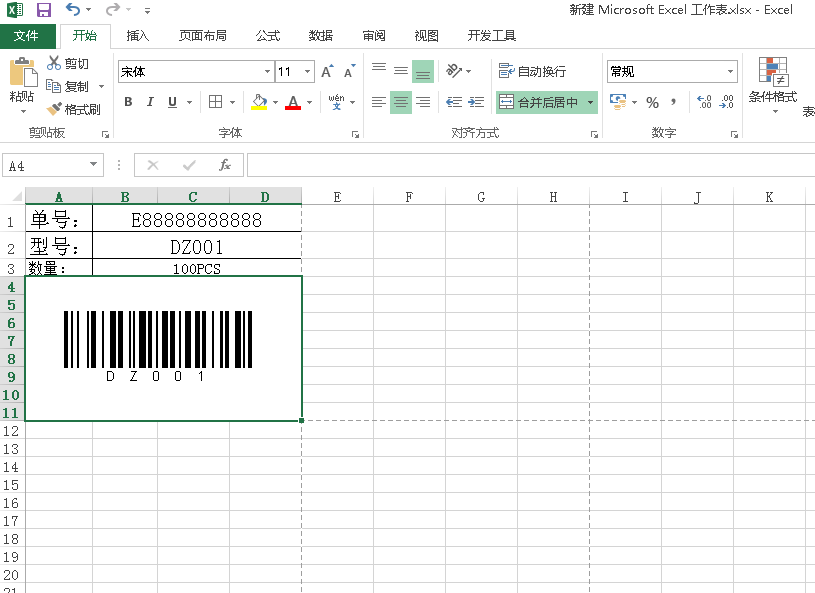
Task: Open the 数字 group dialog launcher
Action: pyautogui.click(x=734, y=134)
